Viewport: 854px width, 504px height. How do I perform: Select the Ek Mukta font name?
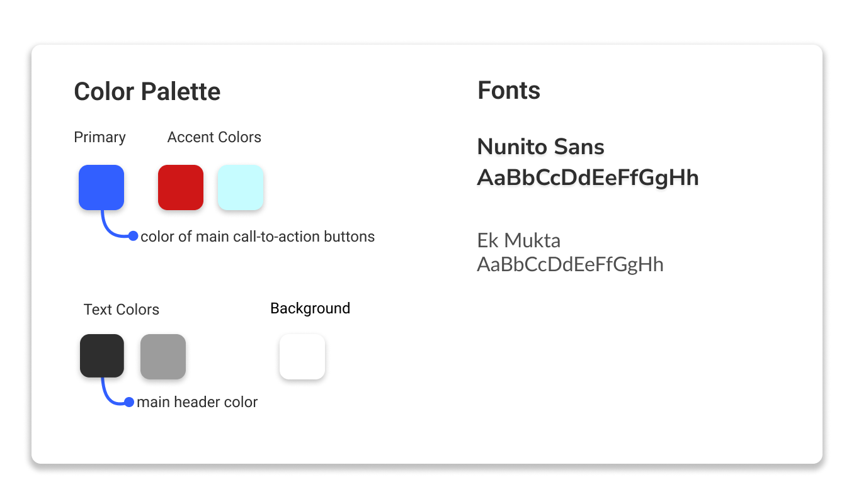pyautogui.click(x=519, y=240)
